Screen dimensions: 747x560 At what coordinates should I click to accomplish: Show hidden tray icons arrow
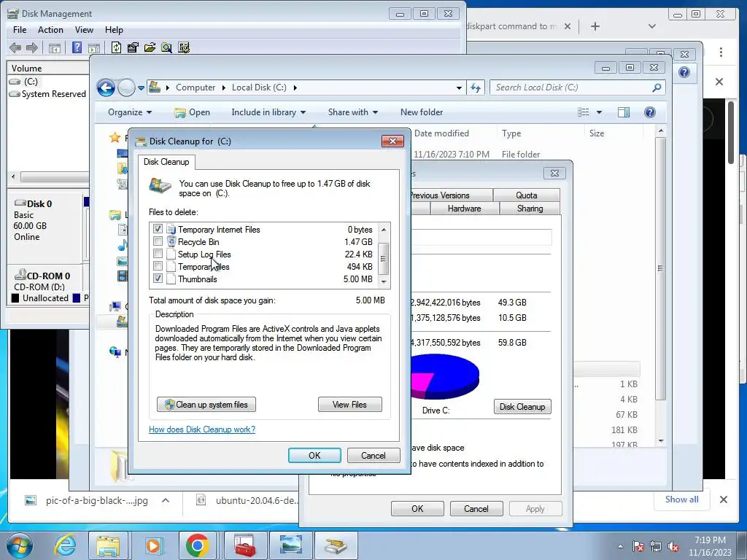[620, 546]
